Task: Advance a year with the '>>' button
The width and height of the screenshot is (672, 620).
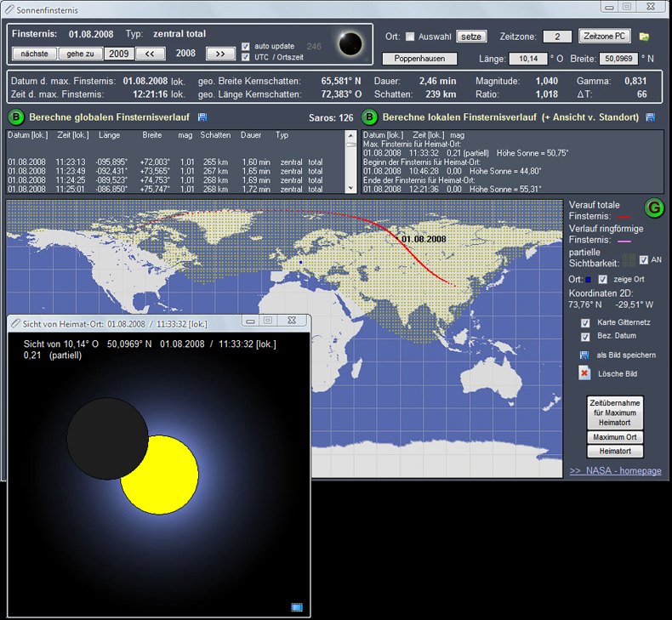Action: point(219,54)
